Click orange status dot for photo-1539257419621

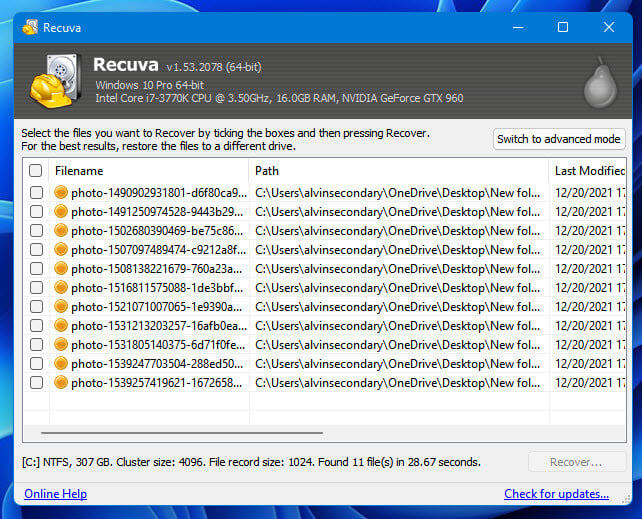61,382
